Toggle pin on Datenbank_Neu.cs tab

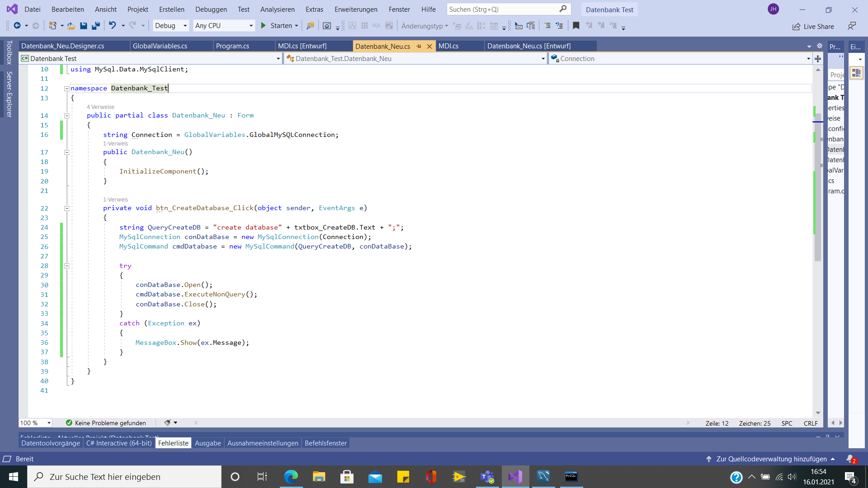tap(419, 47)
